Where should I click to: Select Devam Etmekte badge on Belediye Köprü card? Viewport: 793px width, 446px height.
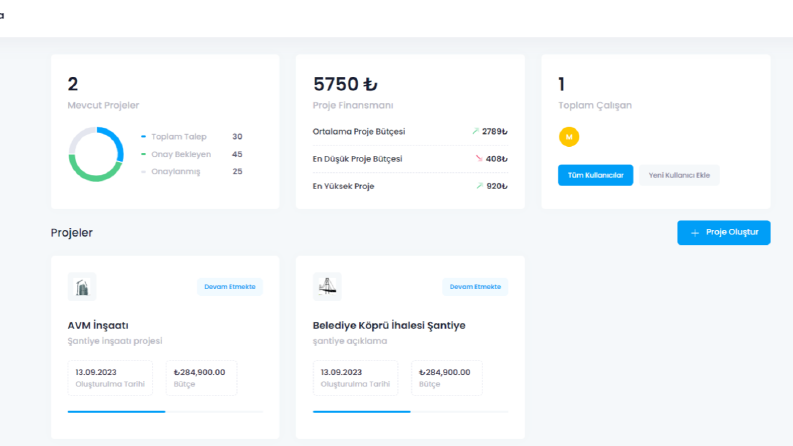475,287
